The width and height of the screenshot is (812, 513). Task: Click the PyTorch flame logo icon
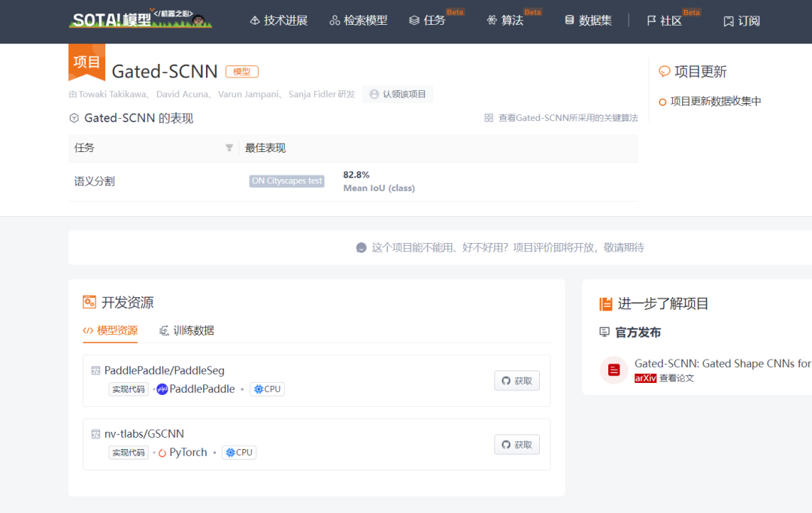(x=162, y=452)
